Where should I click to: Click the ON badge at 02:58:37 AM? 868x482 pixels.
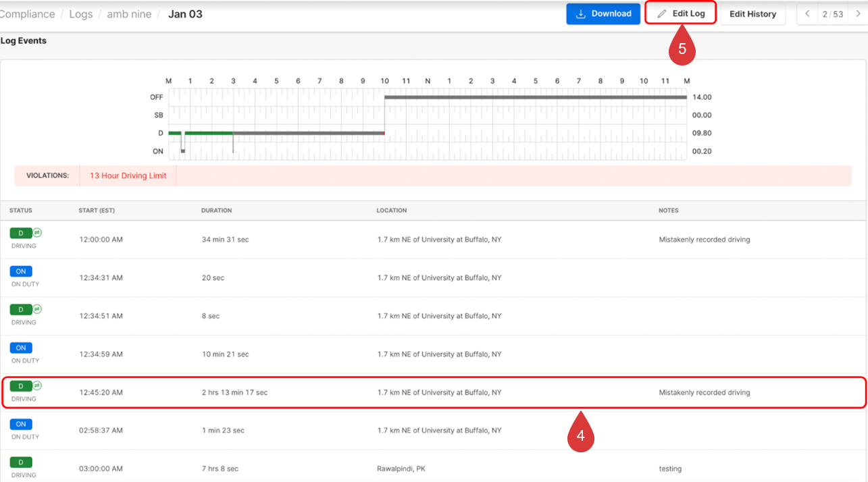21,424
